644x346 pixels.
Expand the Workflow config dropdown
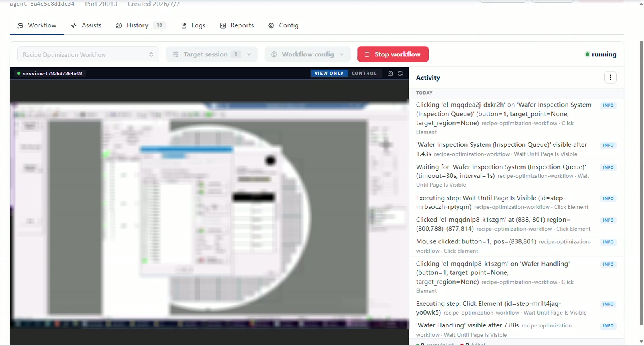(308, 54)
